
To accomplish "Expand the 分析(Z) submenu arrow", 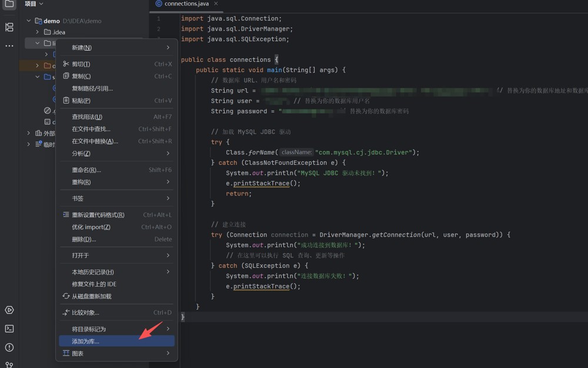I will [x=168, y=153].
